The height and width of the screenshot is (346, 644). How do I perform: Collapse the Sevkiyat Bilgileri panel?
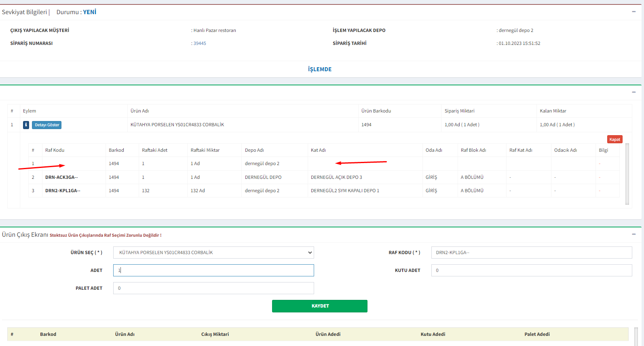point(633,12)
